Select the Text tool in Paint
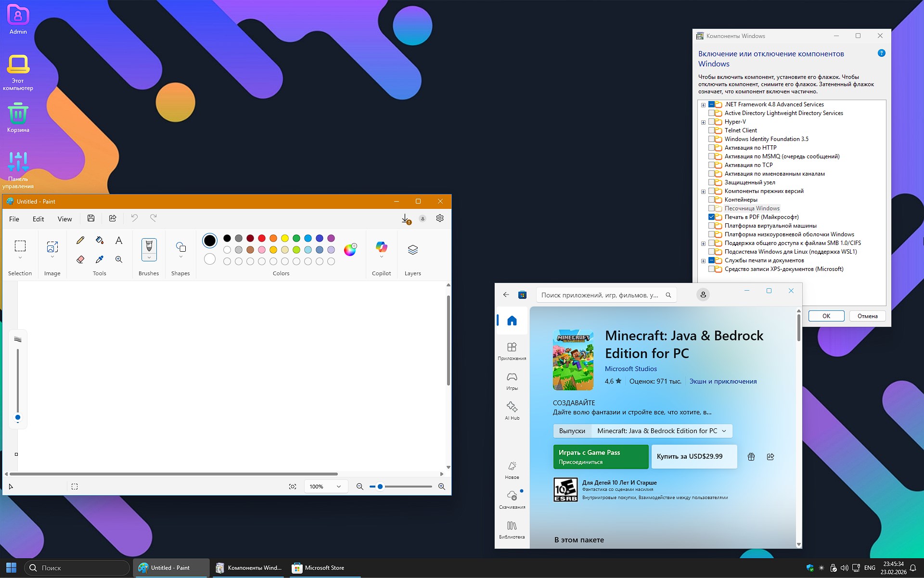 pyautogui.click(x=119, y=240)
